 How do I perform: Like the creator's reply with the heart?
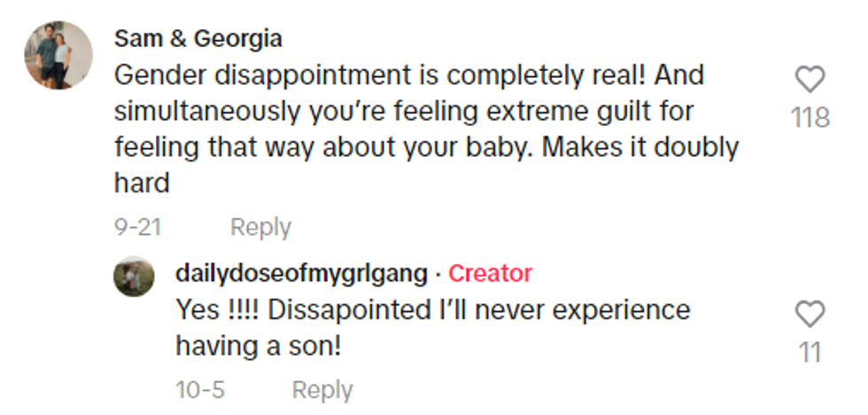(810, 314)
